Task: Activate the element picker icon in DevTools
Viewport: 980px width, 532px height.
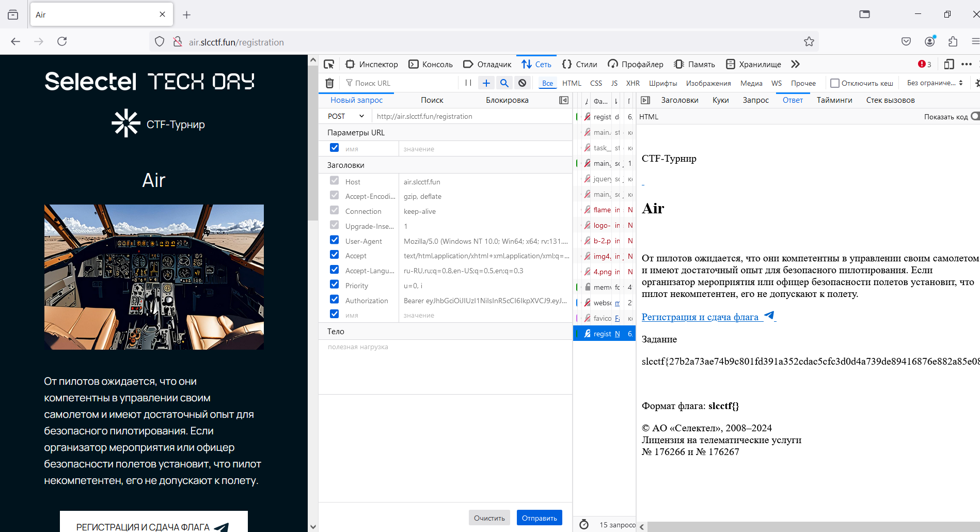Action: (329, 64)
